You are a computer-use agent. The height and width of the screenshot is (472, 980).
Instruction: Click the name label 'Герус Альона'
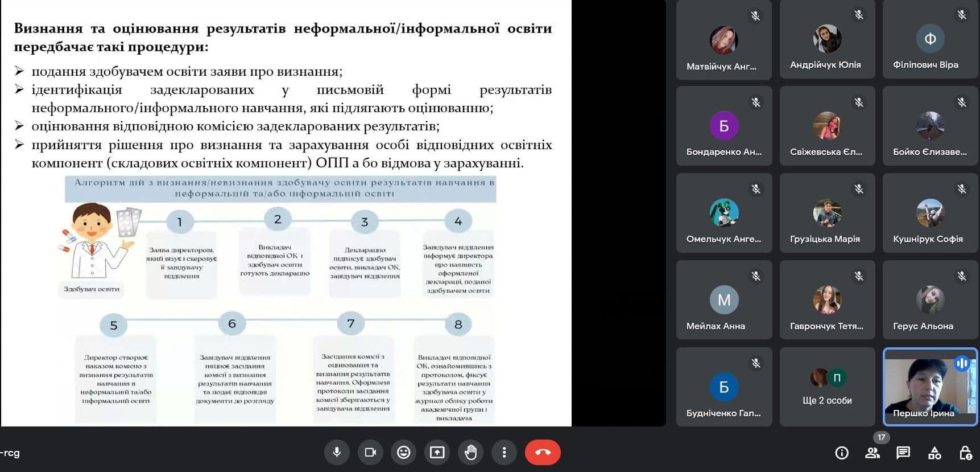click(923, 326)
